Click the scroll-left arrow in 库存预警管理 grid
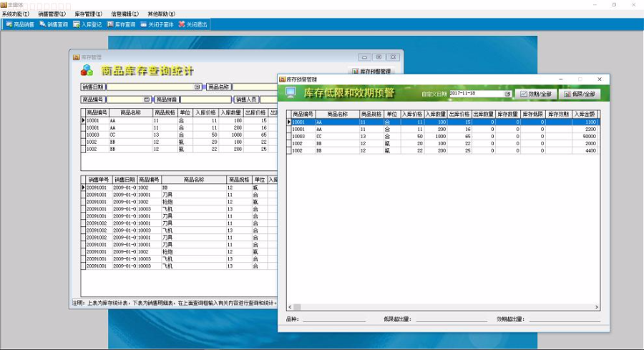Viewport: 644px width, 350px height. pos(290,307)
